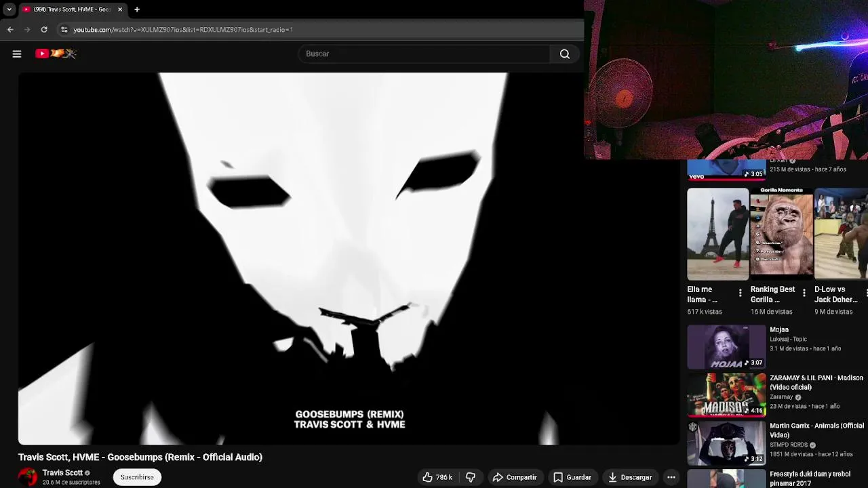Viewport: 868px width, 488px height.
Task: Select the youtube.com URL address bar
Action: tap(183, 30)
